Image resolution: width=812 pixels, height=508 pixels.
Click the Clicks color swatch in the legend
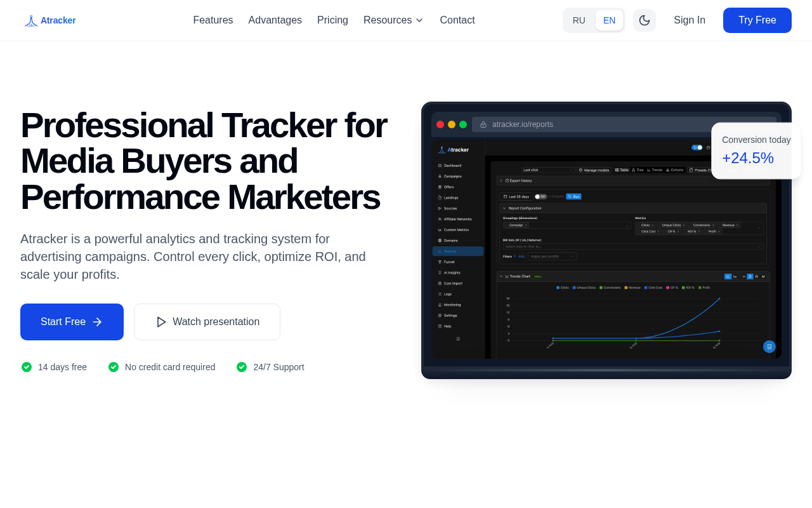[558, 288]
